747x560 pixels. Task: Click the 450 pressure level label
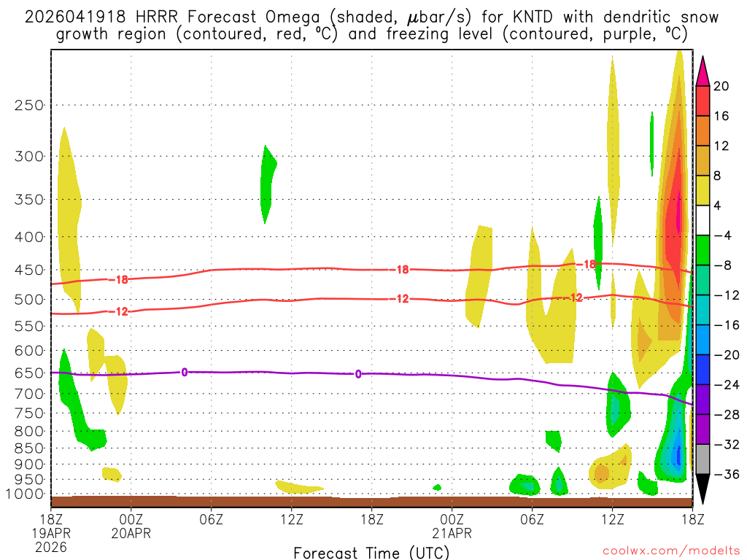click(x=29, y=270)
